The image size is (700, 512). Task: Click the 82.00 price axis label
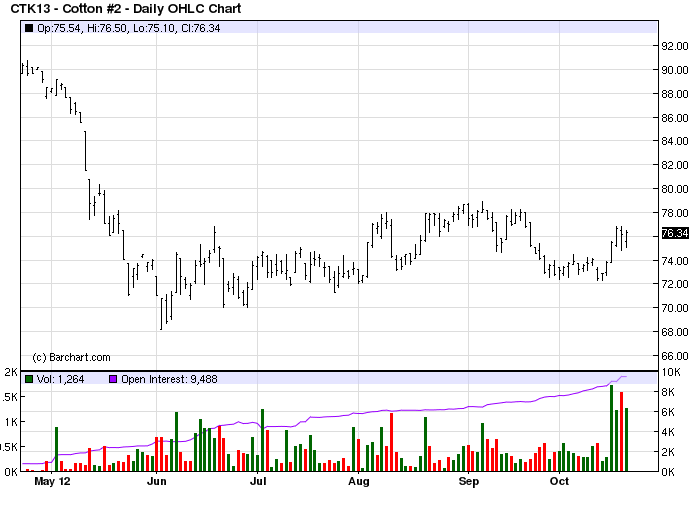click(675, 165)
